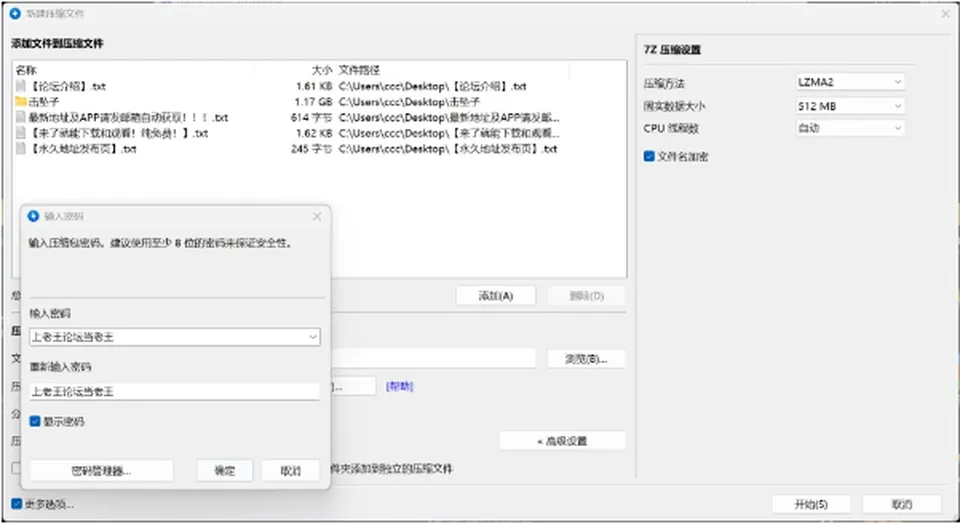
Task: Click into the 重新输入密码 field
Action: coord(174,391)
